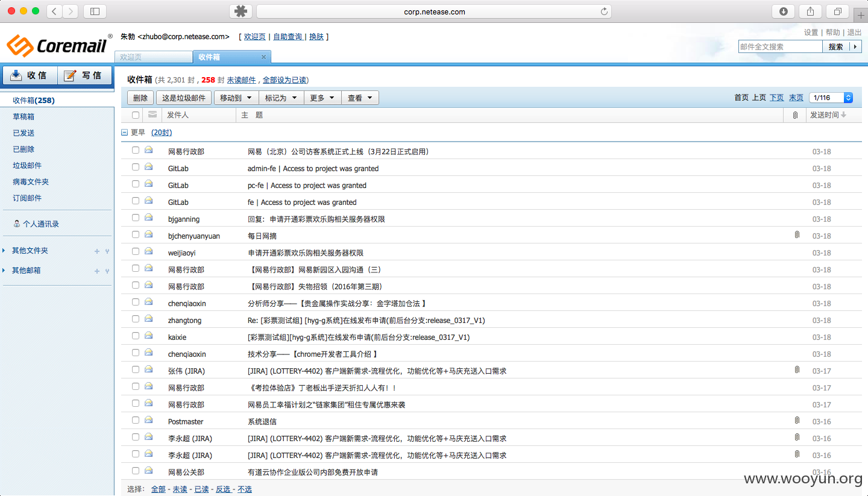The image size is (868, 496).
Task: Open the 草稿箱 folder
Action: click(x=24, y=116)
